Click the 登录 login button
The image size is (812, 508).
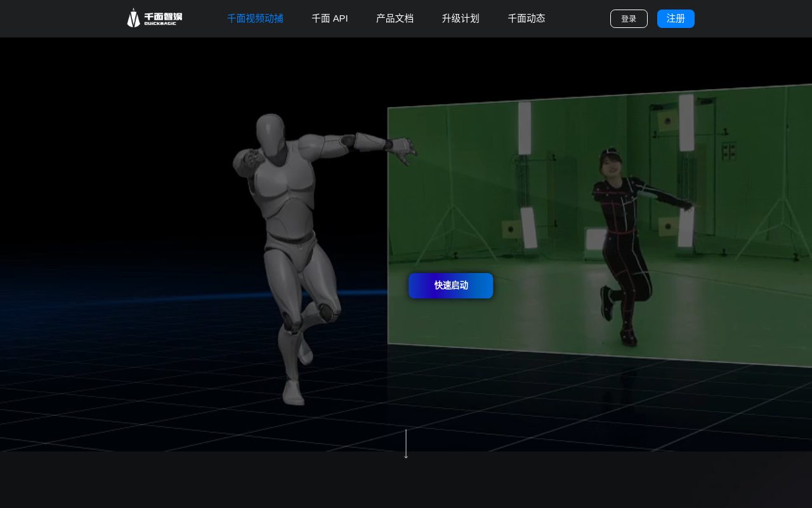pyautogui.click(x=628, y=19)
